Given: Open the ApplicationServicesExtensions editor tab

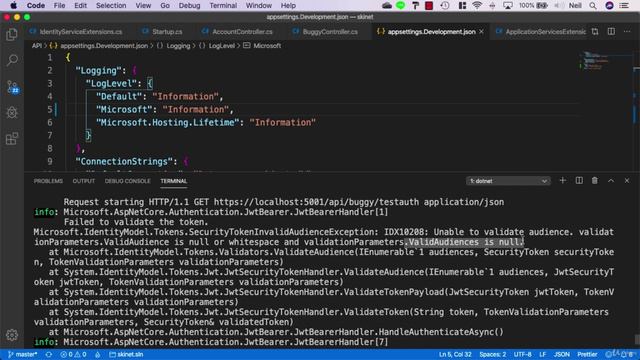Looking at the screenshot, I should [540, 31].
